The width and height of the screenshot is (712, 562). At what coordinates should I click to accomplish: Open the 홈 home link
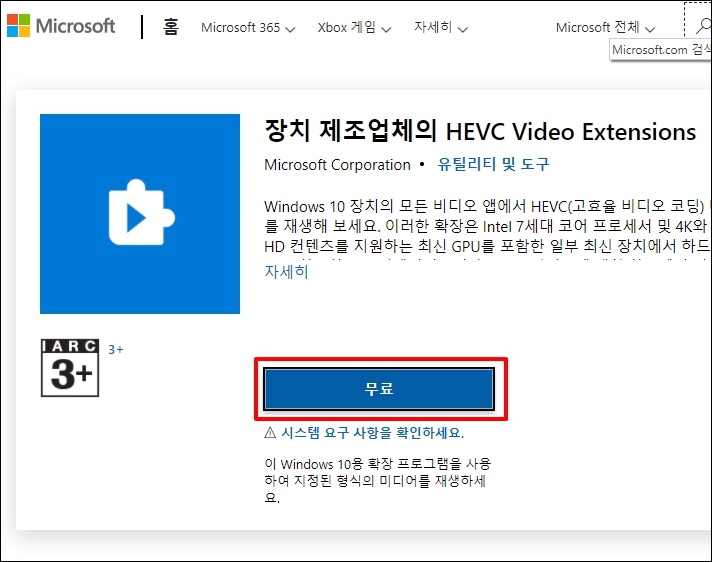click(x=171, y=27)
